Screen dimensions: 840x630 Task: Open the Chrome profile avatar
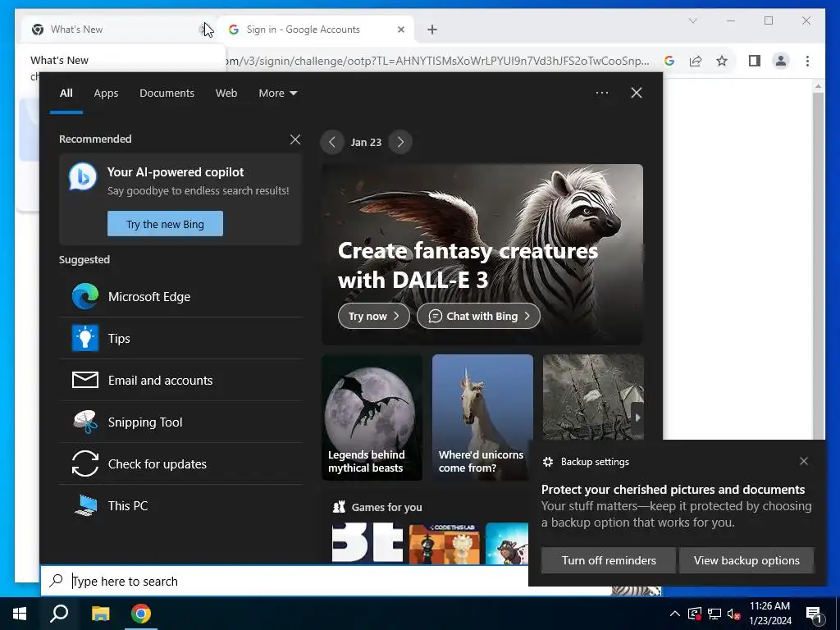(x=781, y=61)
